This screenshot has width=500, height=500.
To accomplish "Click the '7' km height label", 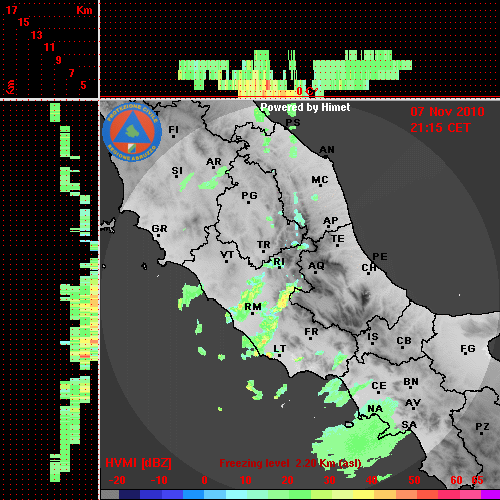I will pos(71,73).
